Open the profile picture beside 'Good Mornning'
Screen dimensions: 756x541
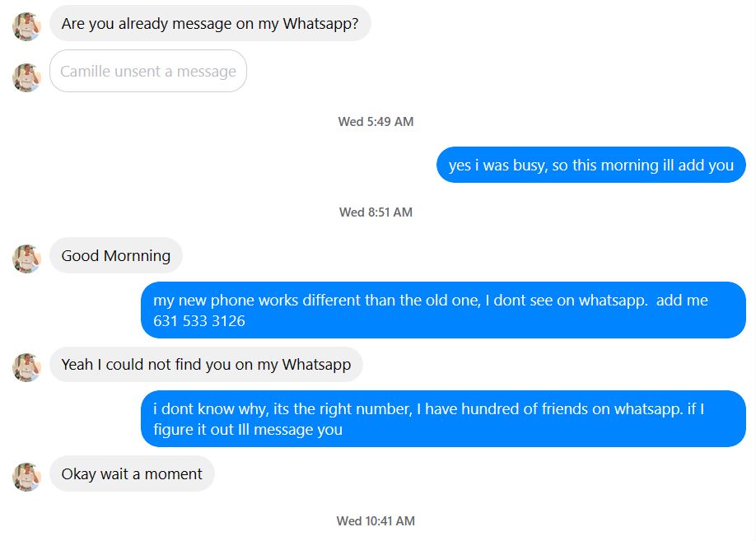coord(27,259)
